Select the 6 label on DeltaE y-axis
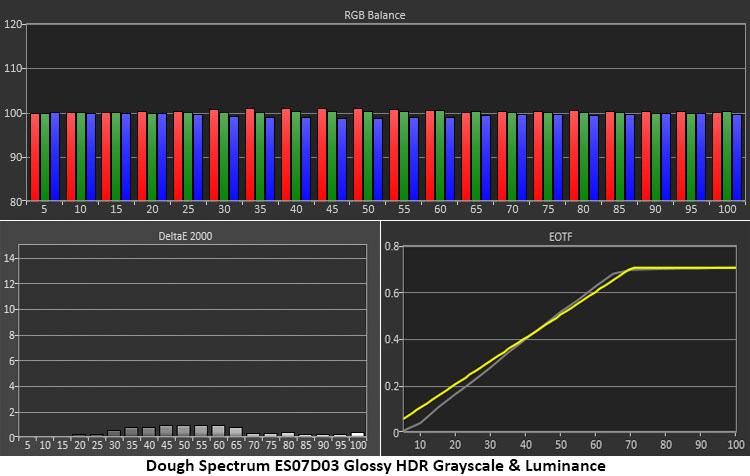750x476 pixels. [x=12, y=361]
